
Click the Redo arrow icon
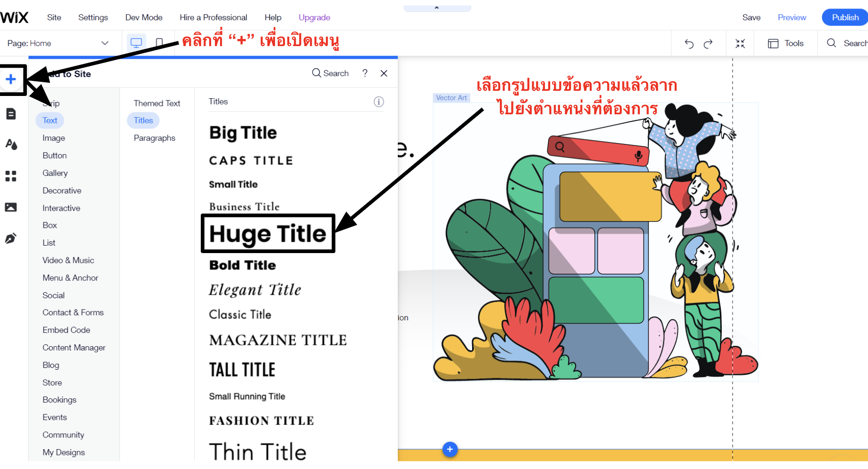point(708,43)
